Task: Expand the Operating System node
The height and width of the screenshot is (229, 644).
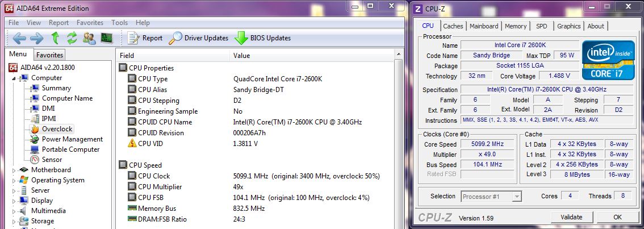Action: pos(14,181)
